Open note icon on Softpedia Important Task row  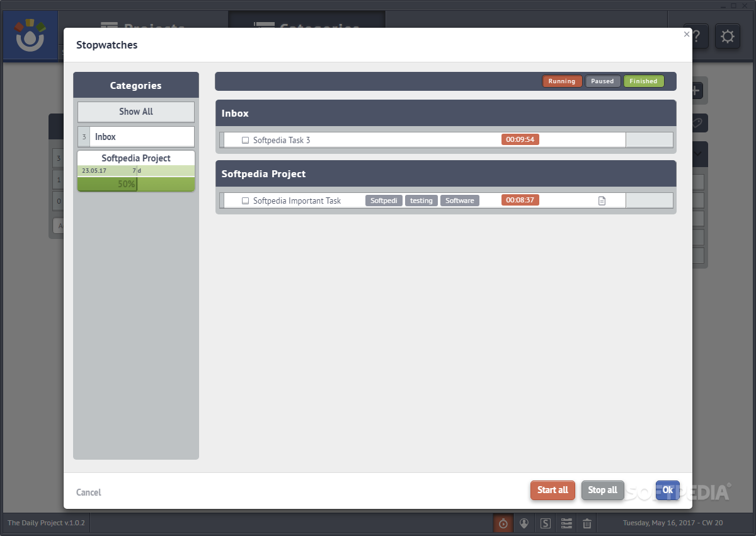click(x=602, y=201)
